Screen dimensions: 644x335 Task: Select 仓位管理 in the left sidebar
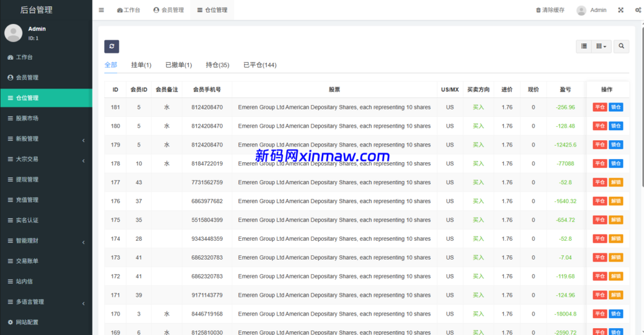point(46,97)
